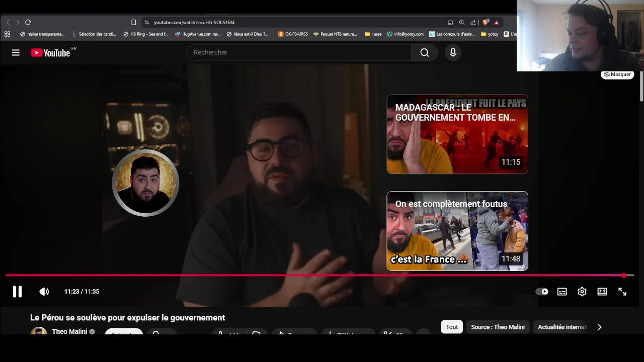The width and height of the screenshot is (644, 362).
Task: Open 'Paquet NTB nature...' bookmark
Action: point(335,34)
